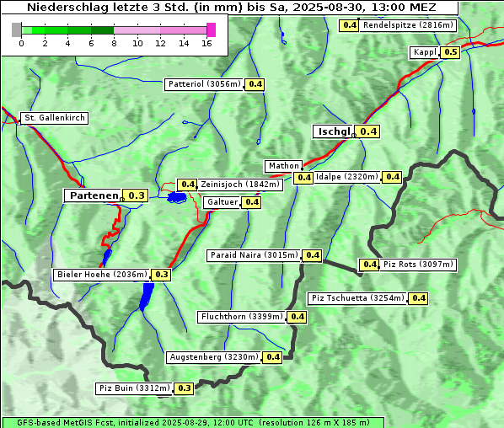Click the Rendelspitze (2816m) label

tap(408, 25)
